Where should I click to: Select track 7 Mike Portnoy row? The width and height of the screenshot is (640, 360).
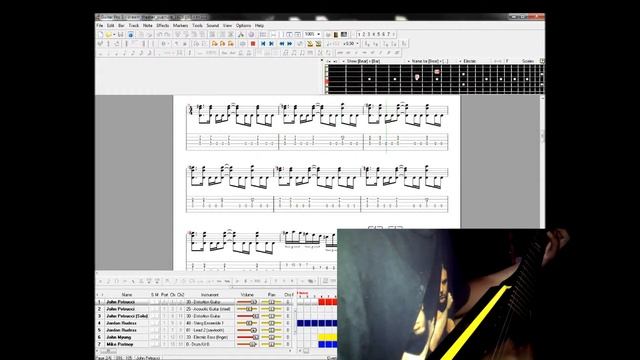pos(119,344)
